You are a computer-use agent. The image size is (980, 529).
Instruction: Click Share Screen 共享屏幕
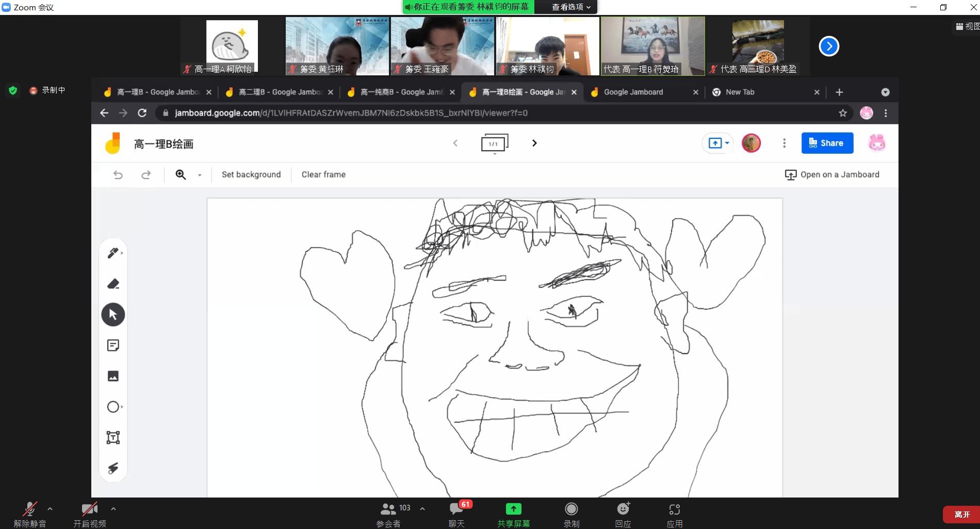click(513, 515)
